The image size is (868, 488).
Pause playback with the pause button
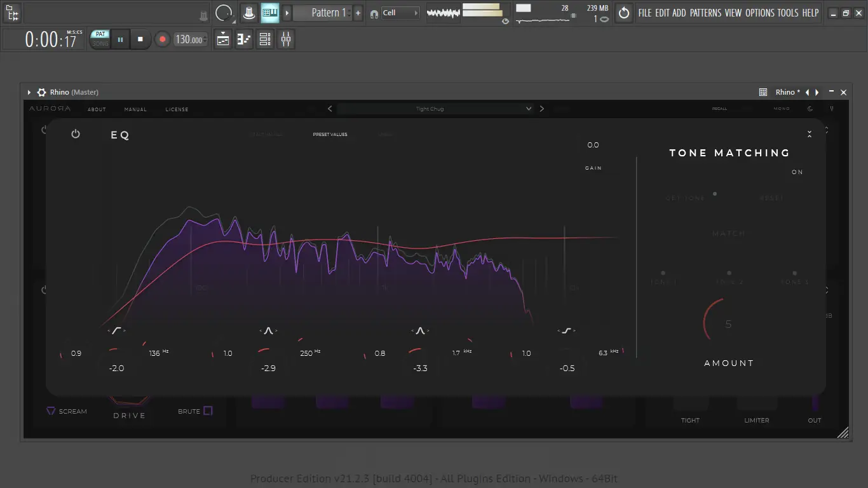[x=120, y=39]
